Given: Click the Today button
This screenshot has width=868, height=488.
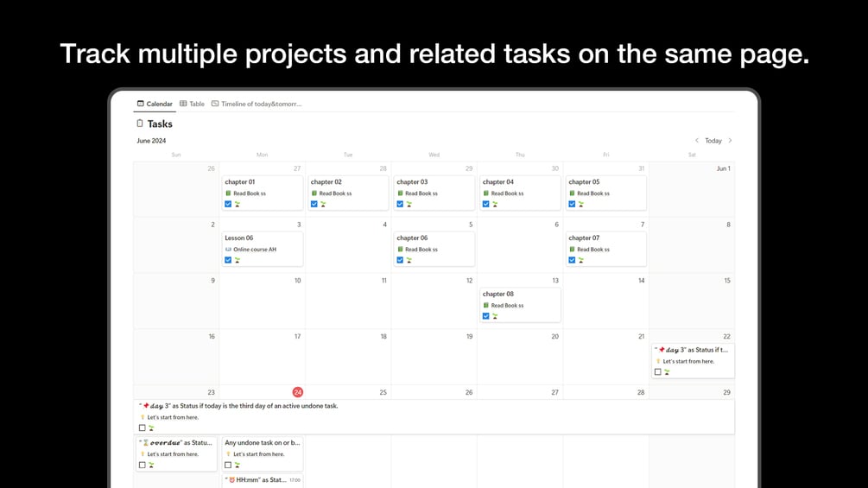Looking at the screenshot, I should coord(713,141).
